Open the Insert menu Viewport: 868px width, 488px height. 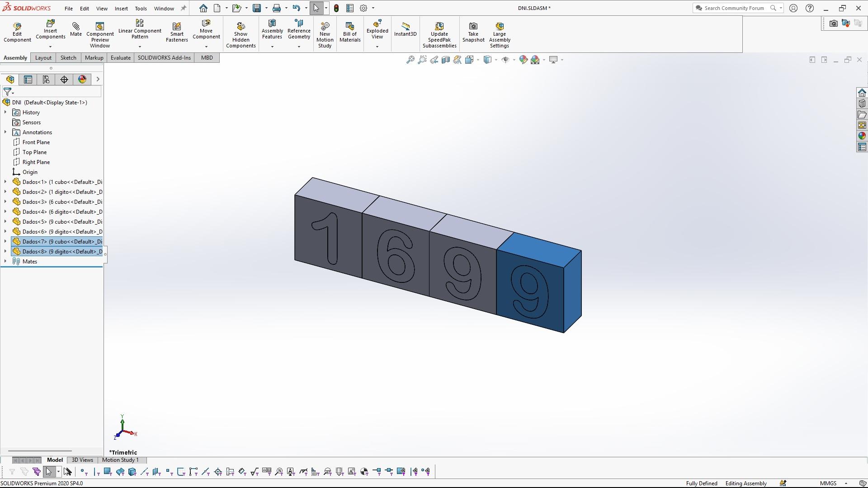coord(121,9)
